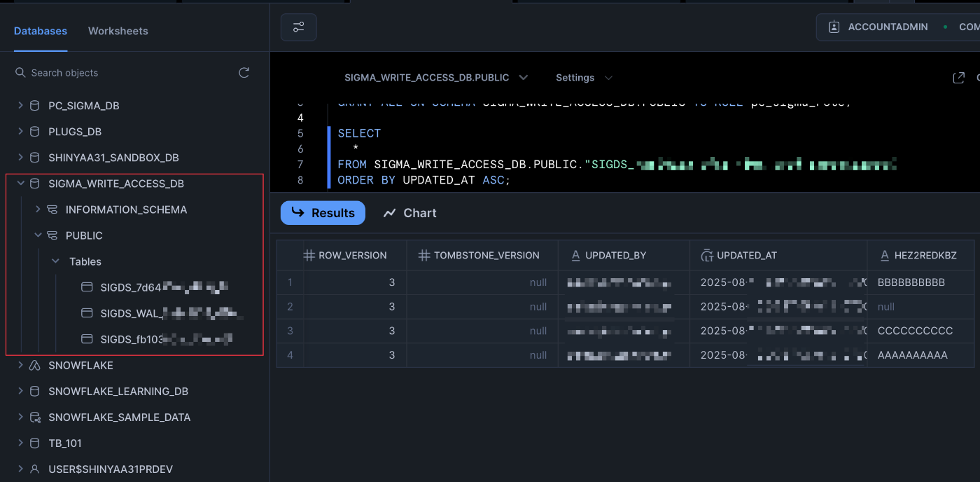Click line number 7 in the editor
Viewport: 980px width, 482px height.
click(x=300, y=165)
